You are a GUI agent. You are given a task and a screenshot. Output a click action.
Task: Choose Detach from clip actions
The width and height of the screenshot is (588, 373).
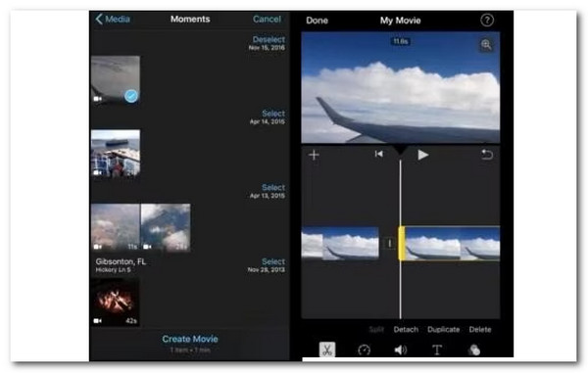pos(406,330)
